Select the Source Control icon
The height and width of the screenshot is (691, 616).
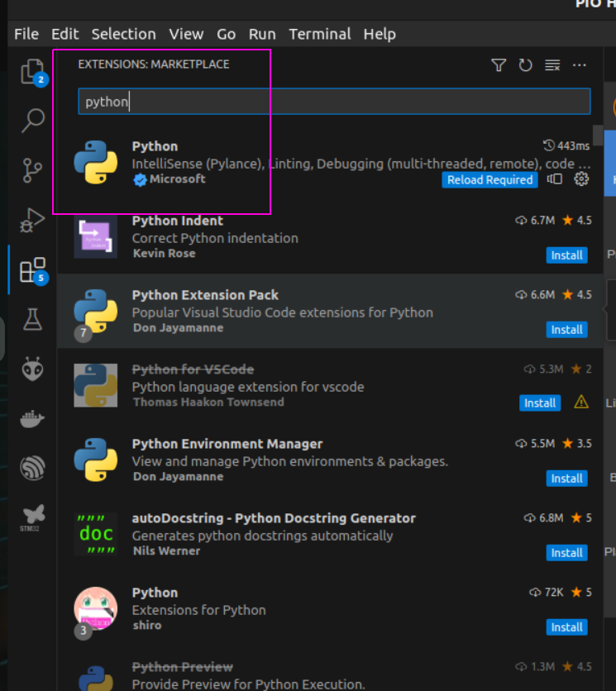[33, 169]
